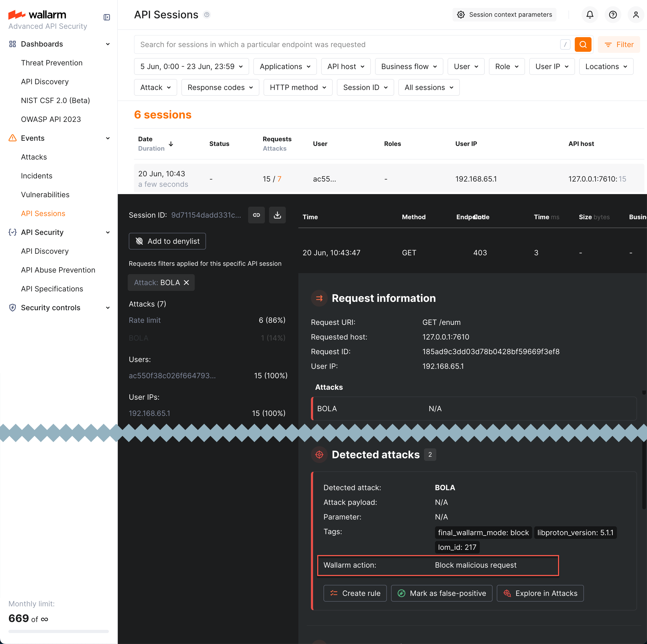This screenshot has width=647, height=644.
Task: Open the All sessions dropdown
Action: click(428, 87)
